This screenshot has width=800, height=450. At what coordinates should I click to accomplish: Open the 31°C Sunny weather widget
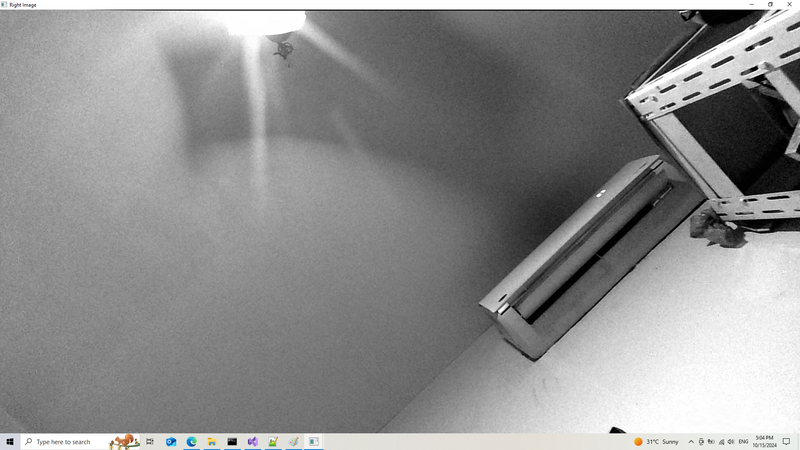coord(656,441)
